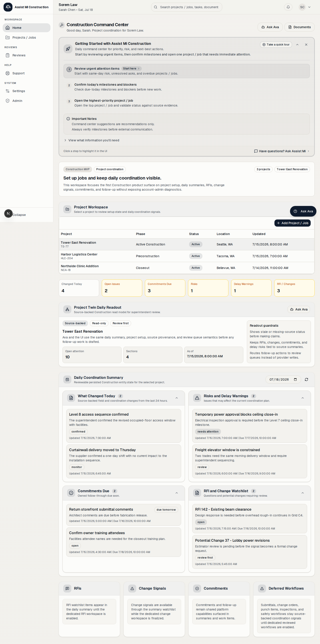
Task: Open the calendar picker icon in date field
Action: (x=295, y=379)
